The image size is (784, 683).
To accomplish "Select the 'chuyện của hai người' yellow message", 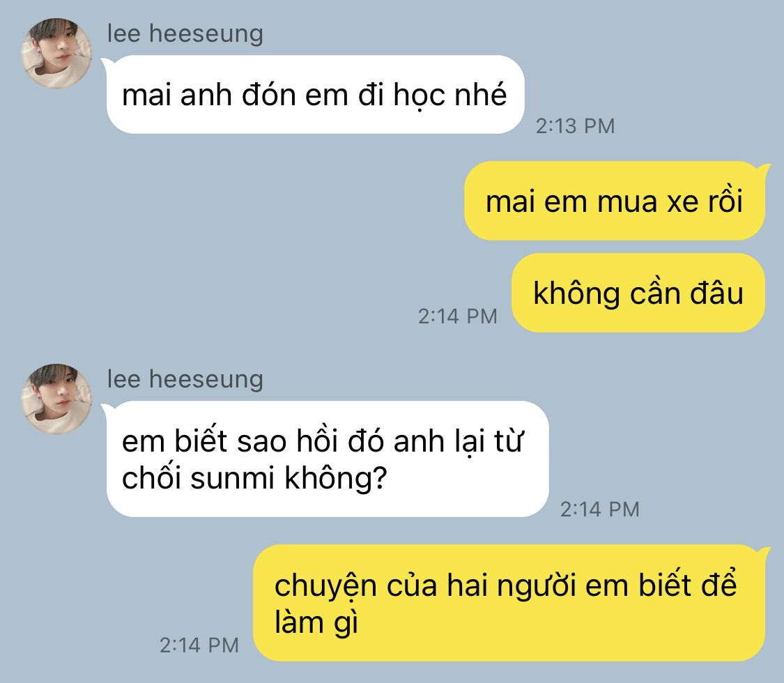I will pyautogui.click(x=509, y=603).
